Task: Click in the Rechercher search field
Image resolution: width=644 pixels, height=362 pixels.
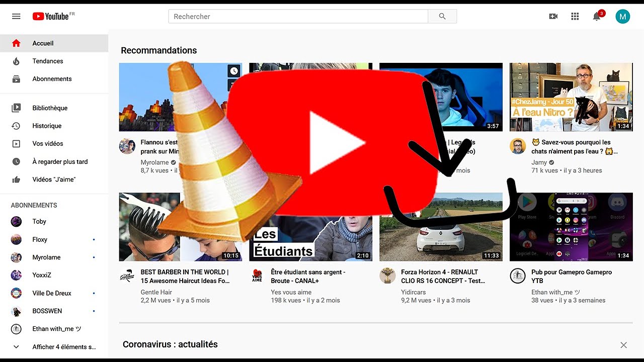Action: coord(298,16)
